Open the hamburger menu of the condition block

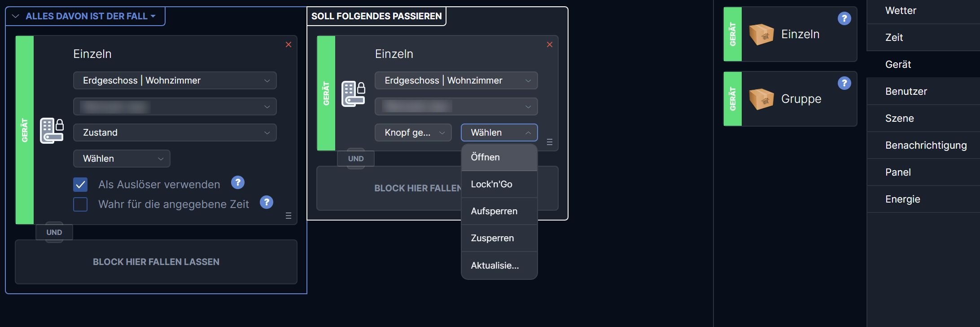click(x=289, y=216)
